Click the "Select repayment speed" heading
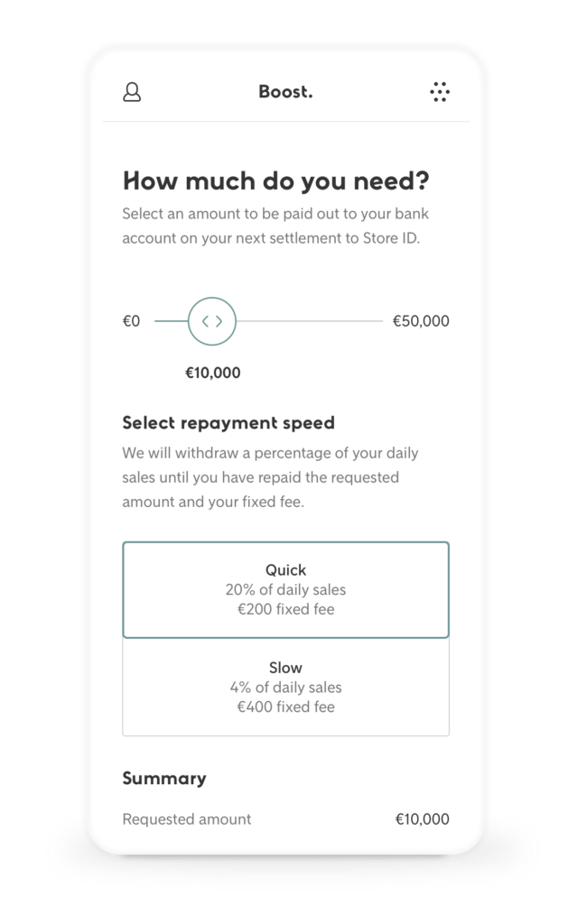The image size is (568, 924). 228,422
